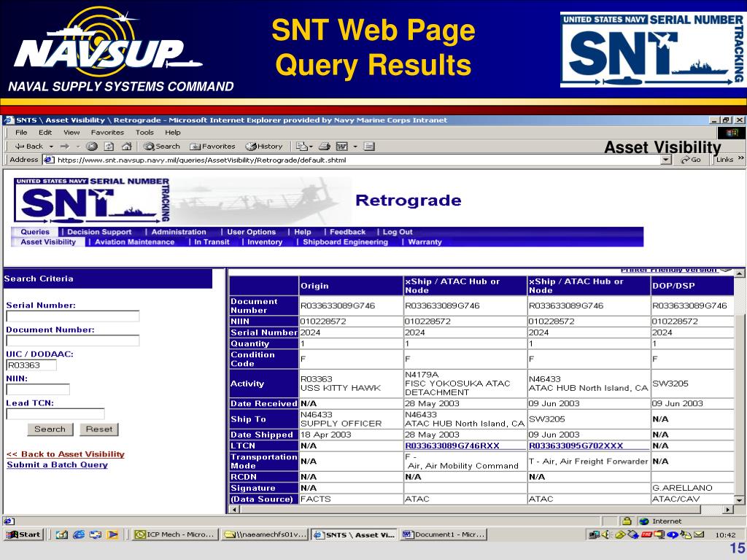Open the Warranty sub-tab
Image resolution: width=747 pixels, height=560 pixels.
tap(425, 242)
